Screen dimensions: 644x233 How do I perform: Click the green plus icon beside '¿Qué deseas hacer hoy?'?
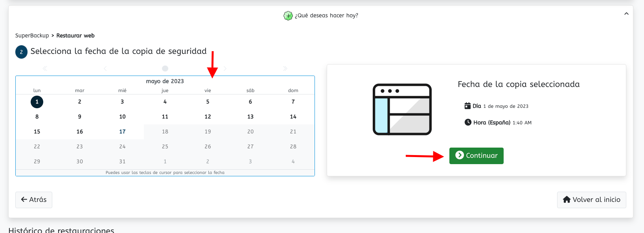288,16
